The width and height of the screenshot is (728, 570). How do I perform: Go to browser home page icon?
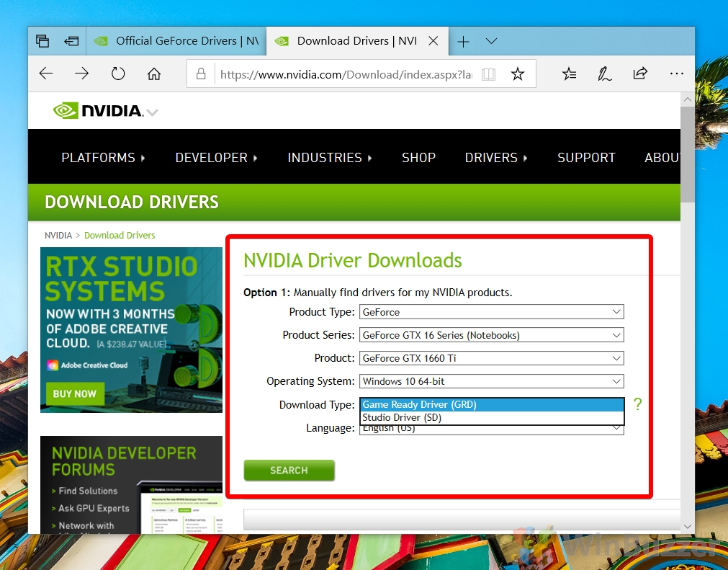(154, 74)
